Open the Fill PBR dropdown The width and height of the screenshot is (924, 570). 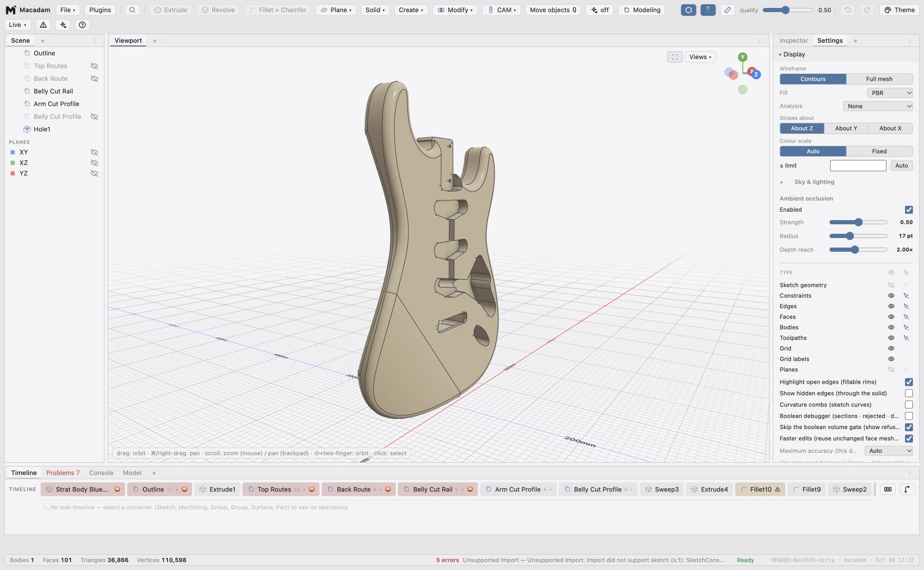click(x=890, y=93)
